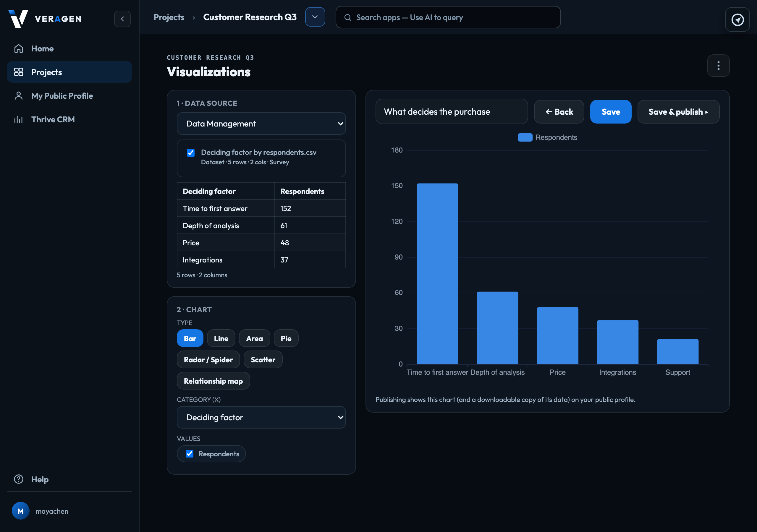757x532 pixels.
Task: Select the Line chart type
Action: pos(221,338)
